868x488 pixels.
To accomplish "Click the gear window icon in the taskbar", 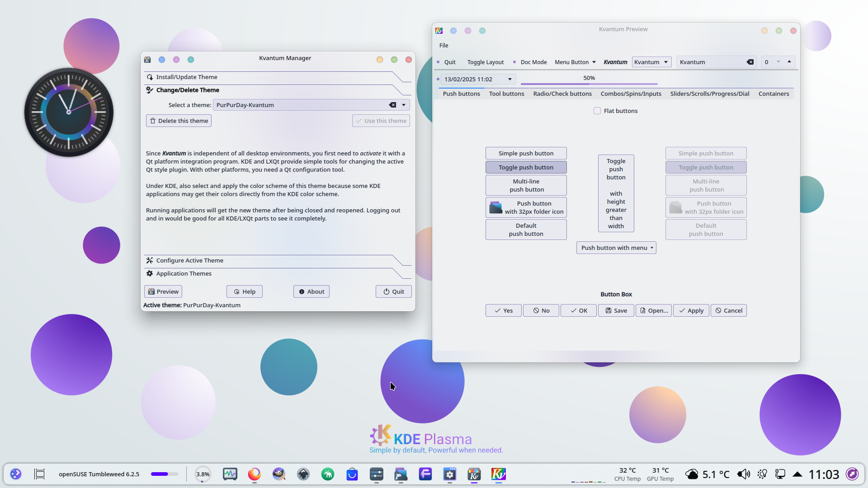I will tap(450, 474).
